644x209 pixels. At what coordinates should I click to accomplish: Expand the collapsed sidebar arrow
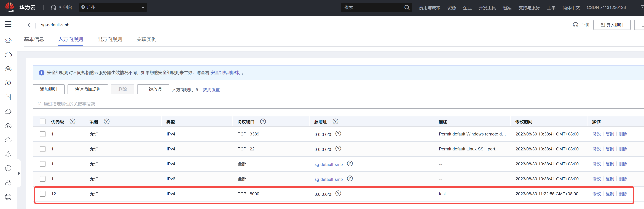click(19, 173)
